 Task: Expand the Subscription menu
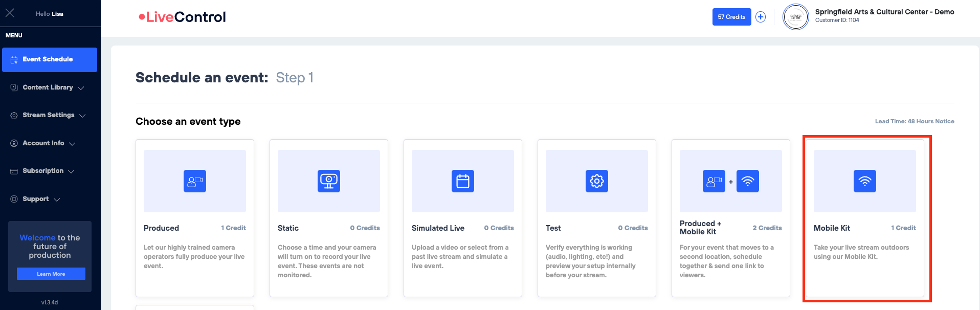pos(43,171)
